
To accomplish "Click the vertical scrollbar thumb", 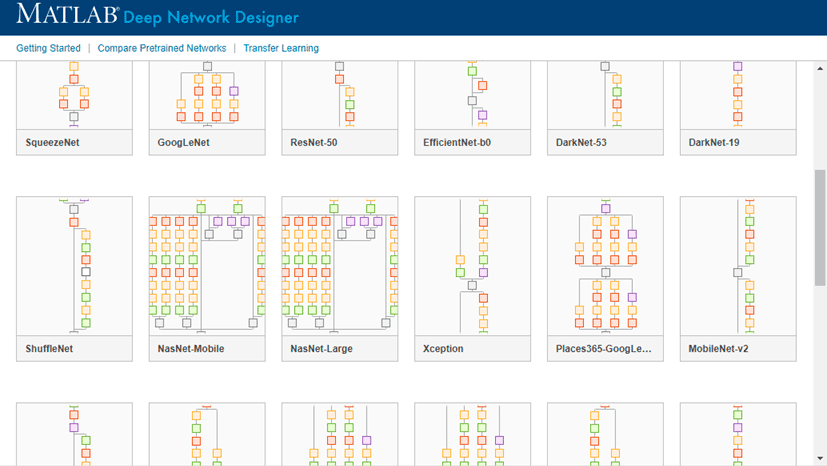I will click(820, 228).
